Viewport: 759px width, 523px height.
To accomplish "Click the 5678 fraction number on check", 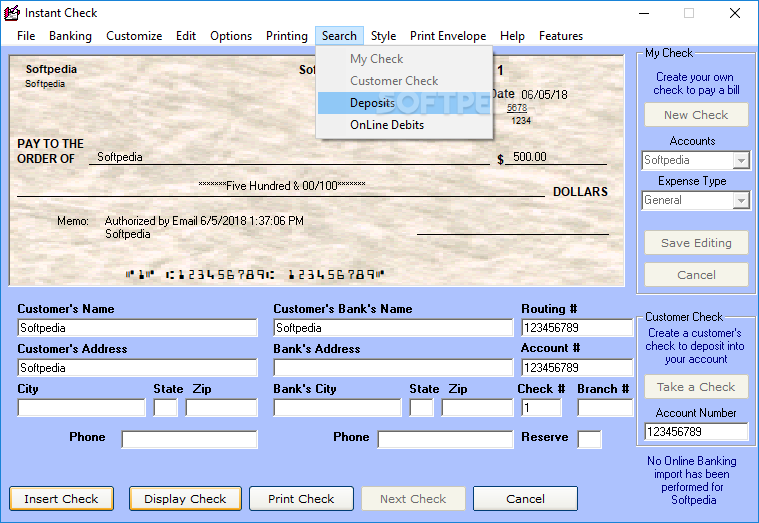I will (517, 108).
